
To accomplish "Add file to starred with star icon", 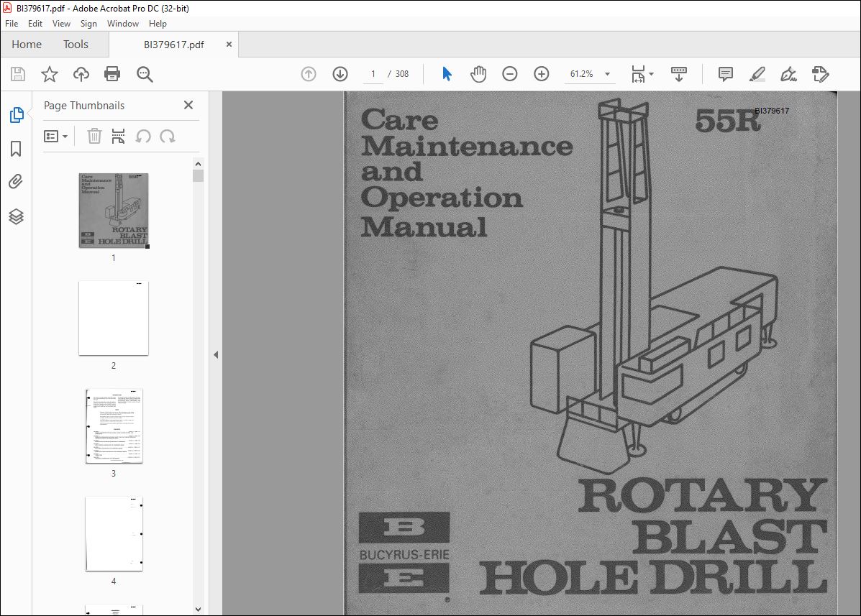I will pyautogui.click(x=50, y=74).
